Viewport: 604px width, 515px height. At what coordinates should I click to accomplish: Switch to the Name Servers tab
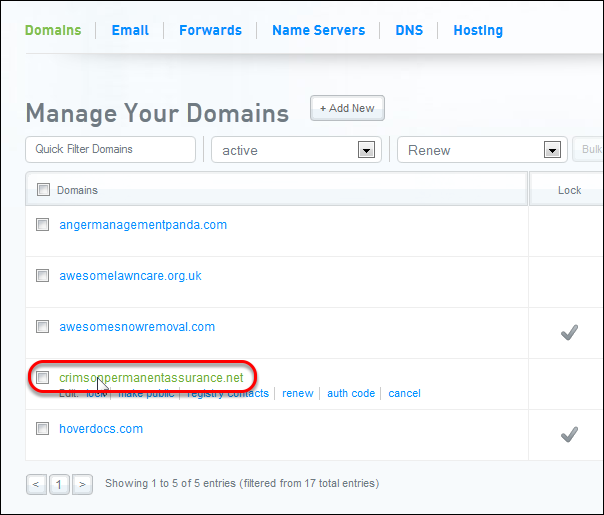point(318,30)
